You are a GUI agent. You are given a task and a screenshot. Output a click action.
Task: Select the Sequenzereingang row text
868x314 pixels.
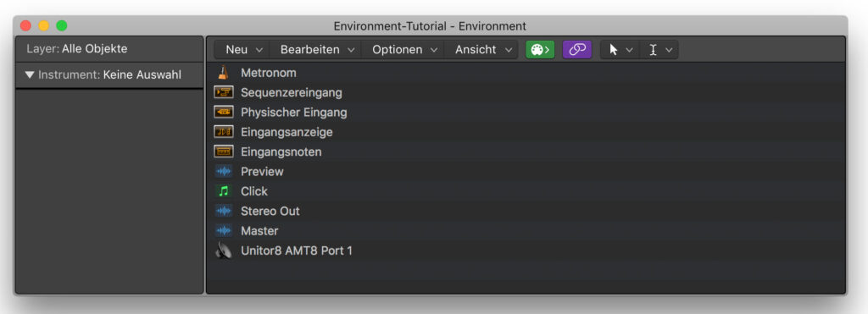click(292, 92)
